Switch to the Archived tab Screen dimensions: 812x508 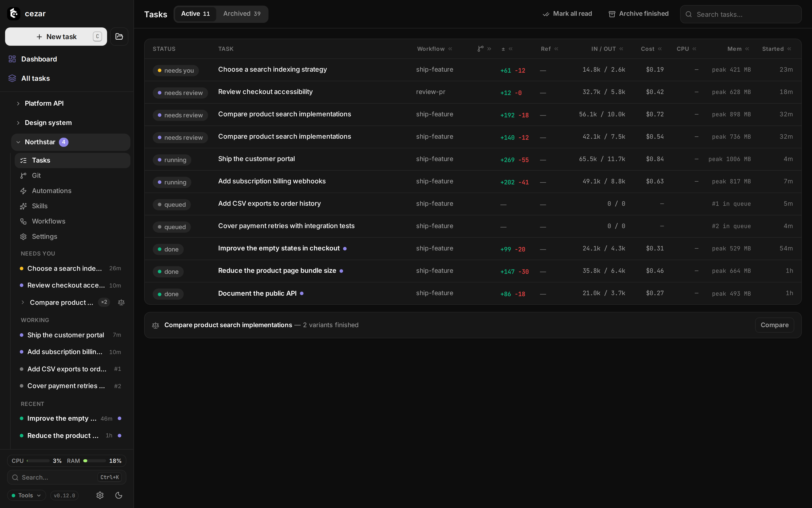click(242, 14)
